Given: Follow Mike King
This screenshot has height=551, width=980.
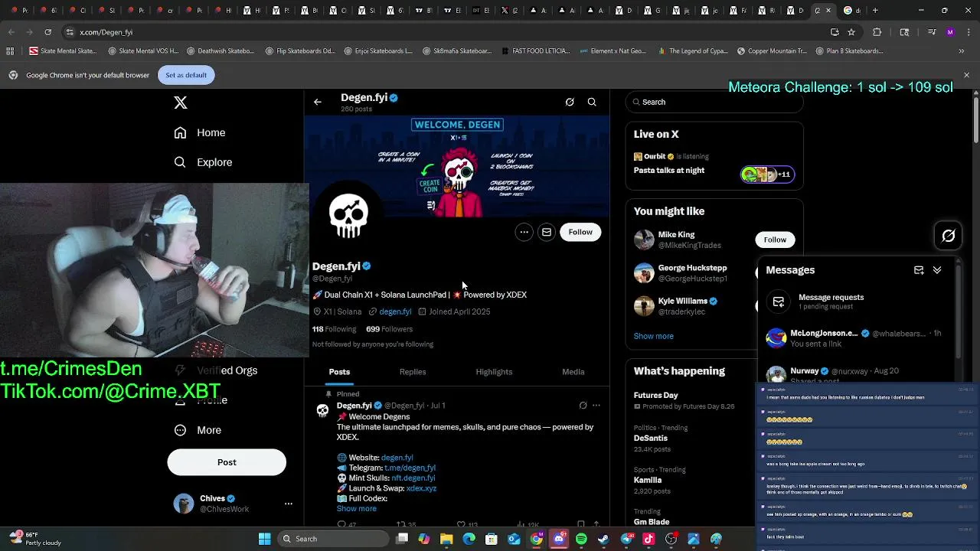Looking at the screenshot, I should (x=775, y=240).
